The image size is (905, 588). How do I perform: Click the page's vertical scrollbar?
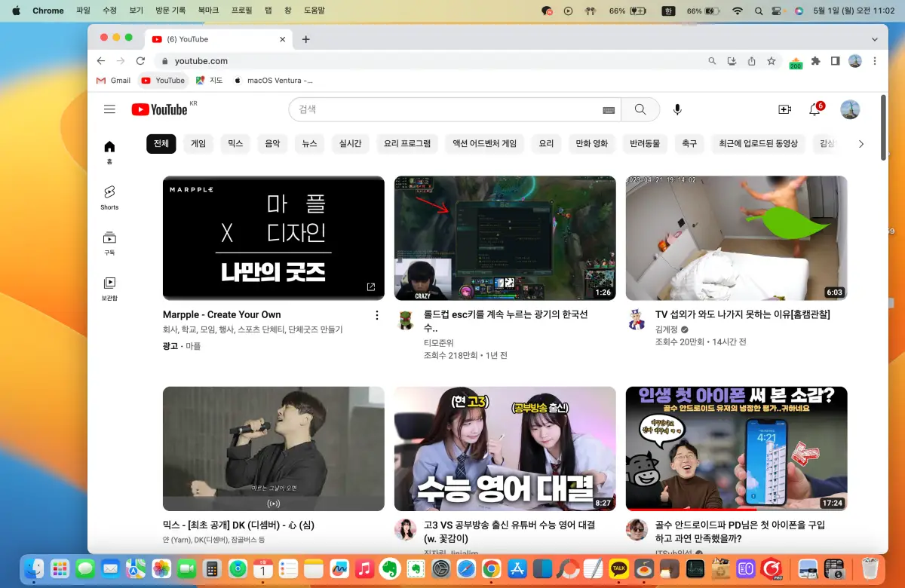883,127
